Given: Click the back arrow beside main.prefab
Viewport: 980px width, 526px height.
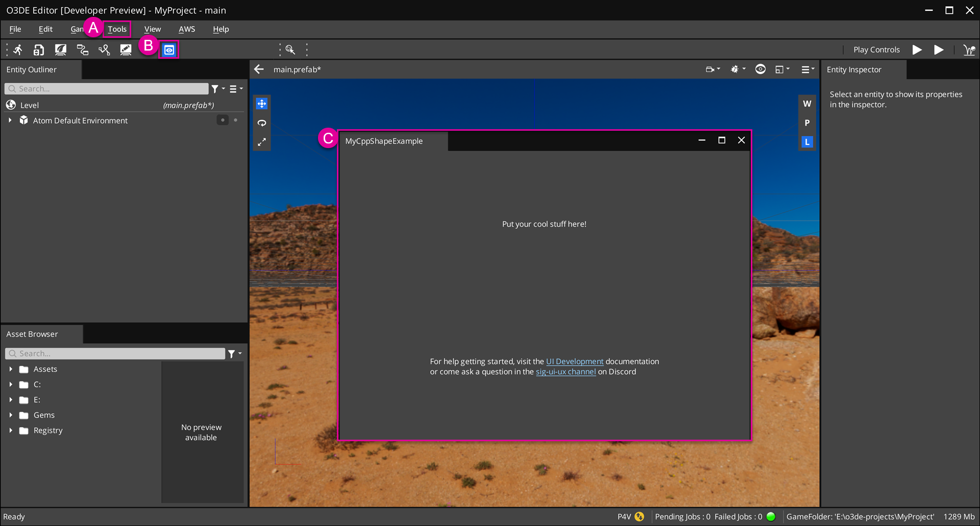Looking at the screenshot, I should click(x=259, y=69).
